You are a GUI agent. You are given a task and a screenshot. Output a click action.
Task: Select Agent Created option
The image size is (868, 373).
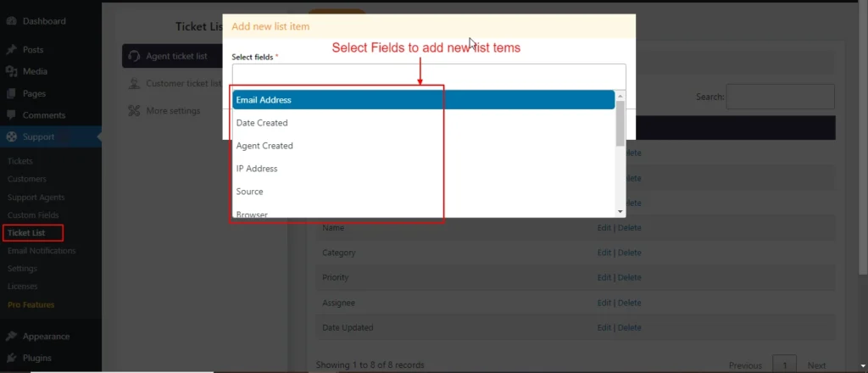click(x=424, y=146)
